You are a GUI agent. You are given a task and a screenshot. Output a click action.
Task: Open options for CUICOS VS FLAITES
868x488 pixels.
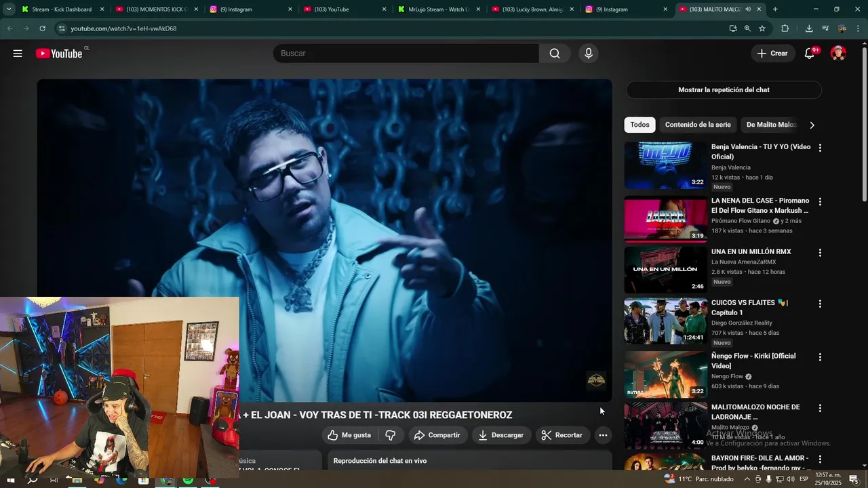point(820,304)
